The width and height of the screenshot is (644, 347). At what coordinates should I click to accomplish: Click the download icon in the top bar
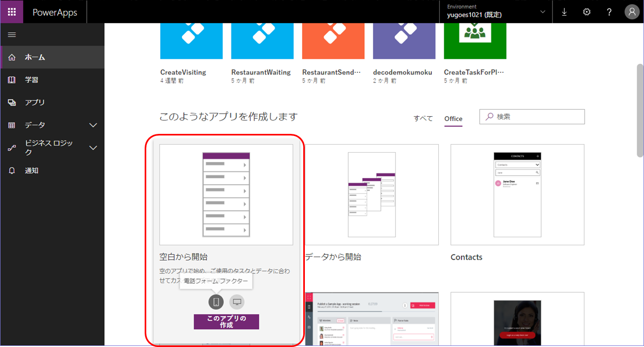(x=564, y=11)
